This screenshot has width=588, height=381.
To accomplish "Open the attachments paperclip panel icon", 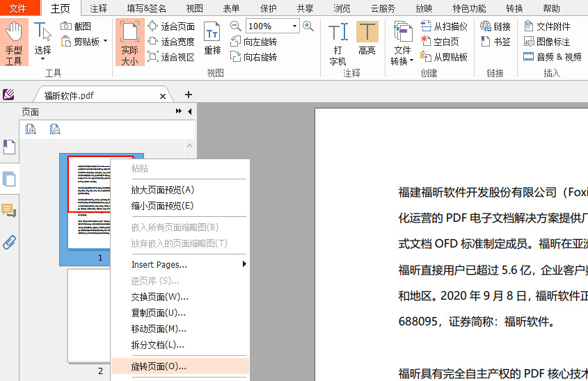I will point(9,242).
